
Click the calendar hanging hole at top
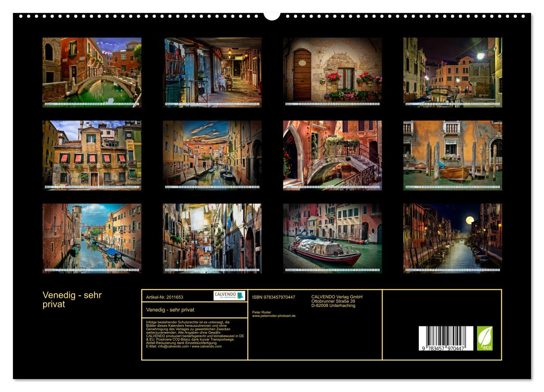pyautogui.click(x=272, y=16)
